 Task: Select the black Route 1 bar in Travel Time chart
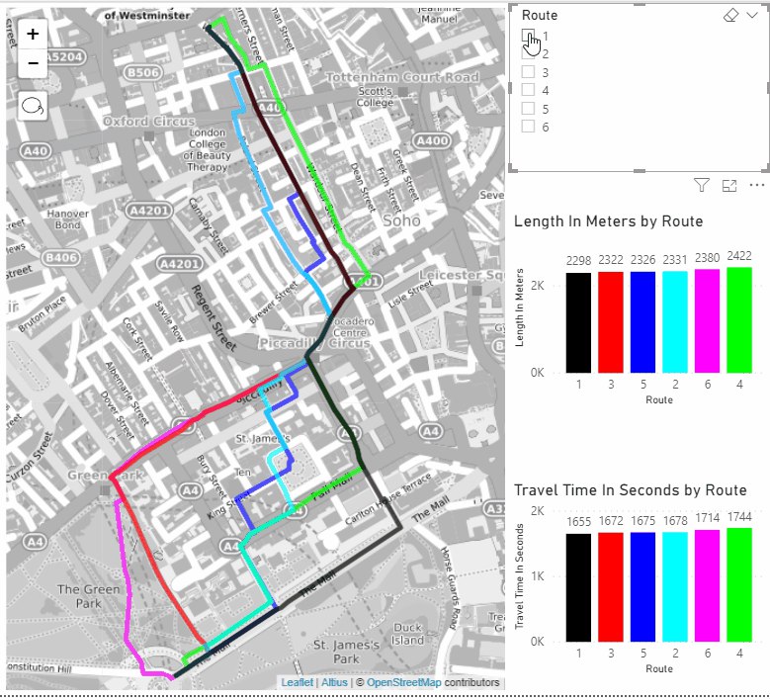(x=578, y=587)
